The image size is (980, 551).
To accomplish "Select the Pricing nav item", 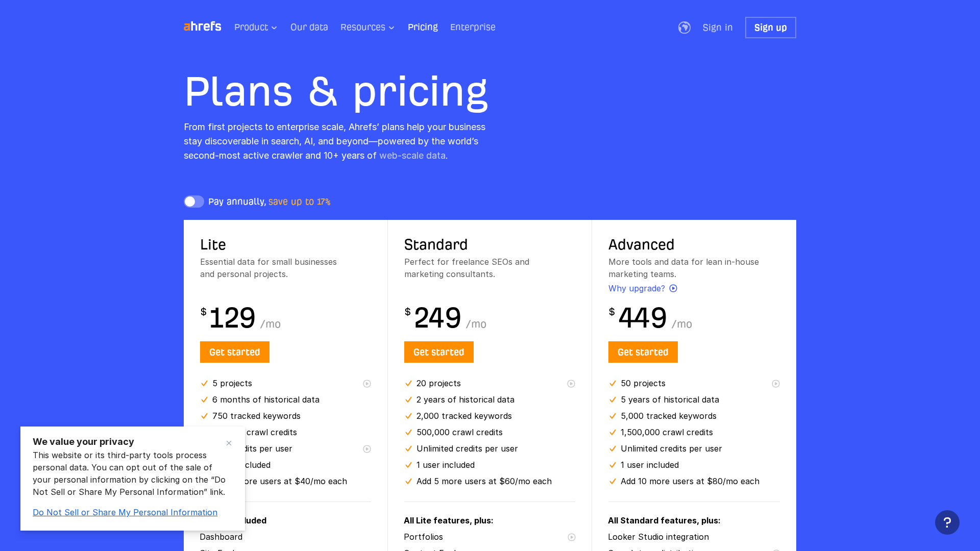I will (423, 28).
